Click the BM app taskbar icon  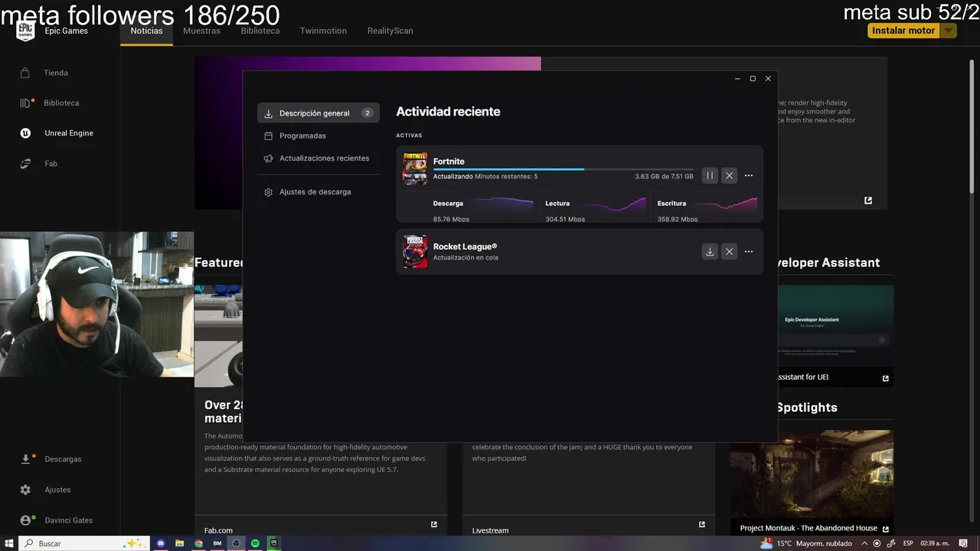tap(217, 543)
